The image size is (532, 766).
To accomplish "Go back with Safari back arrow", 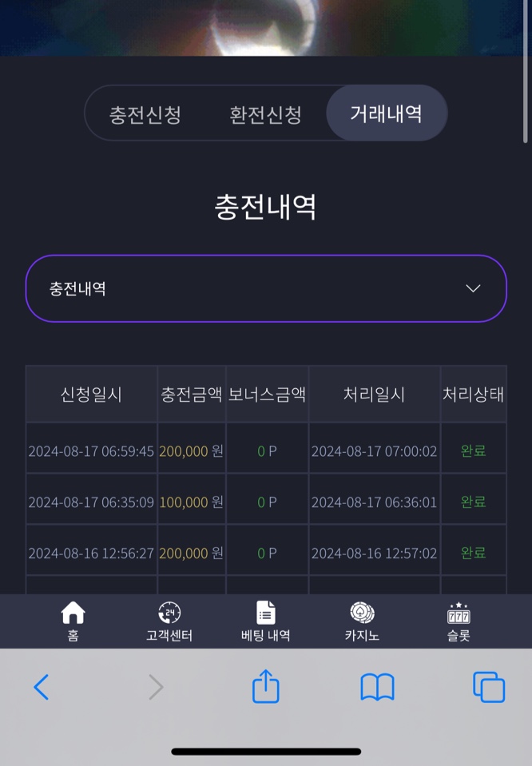I will point(41,687).
